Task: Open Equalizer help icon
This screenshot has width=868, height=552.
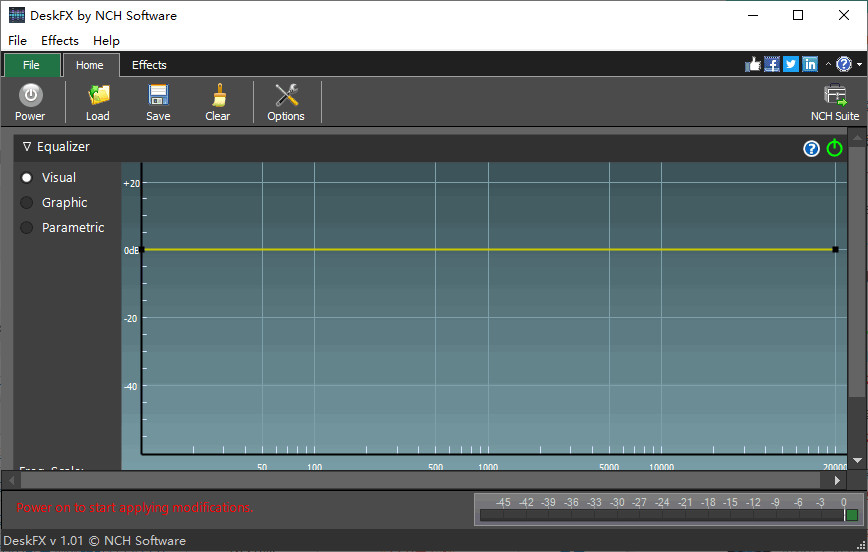Action: [811, 148]
